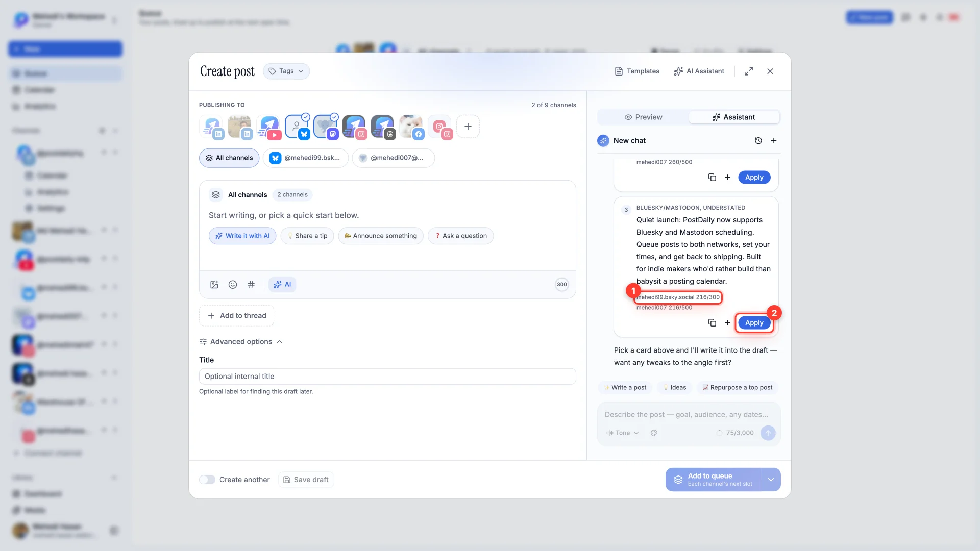
Task: Start a new chat with plus icon
Action: click(774, 141)
